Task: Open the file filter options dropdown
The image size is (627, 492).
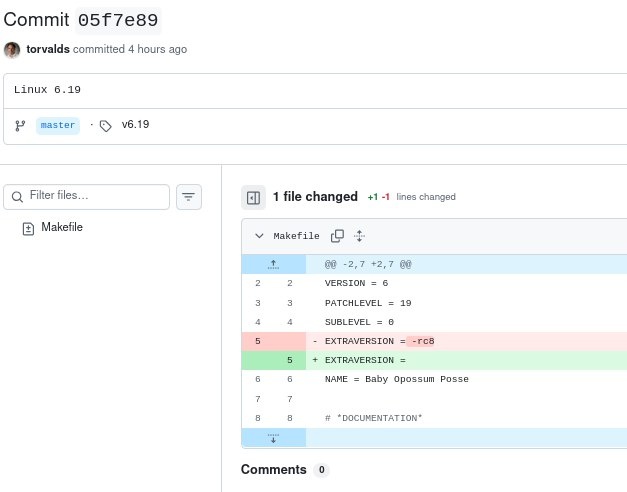Action: [189, 196]
